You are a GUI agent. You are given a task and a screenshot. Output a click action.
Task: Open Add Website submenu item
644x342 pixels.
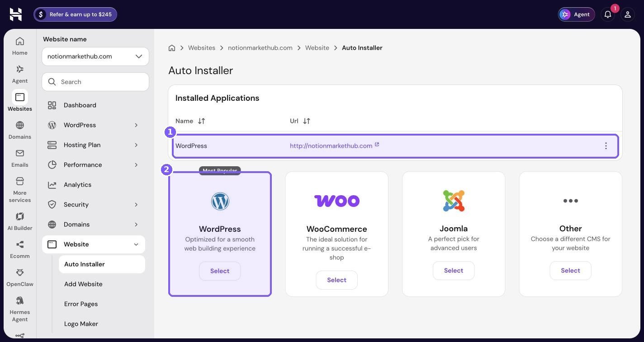102,284
